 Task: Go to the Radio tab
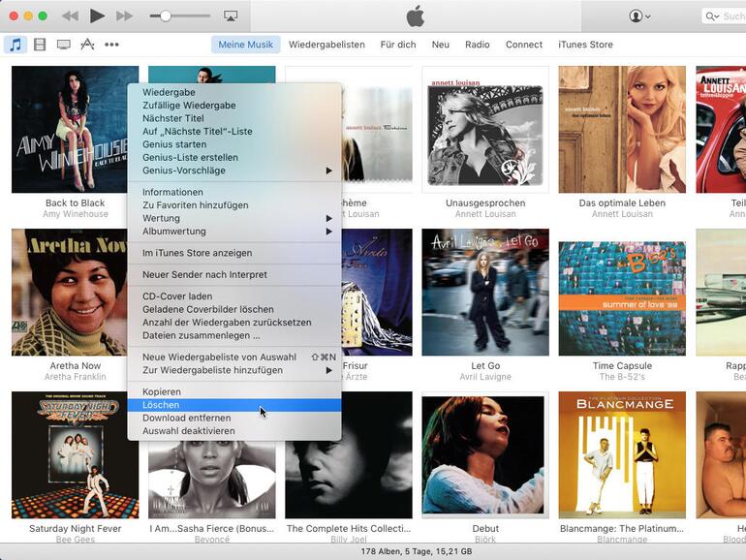coord(478,45)
